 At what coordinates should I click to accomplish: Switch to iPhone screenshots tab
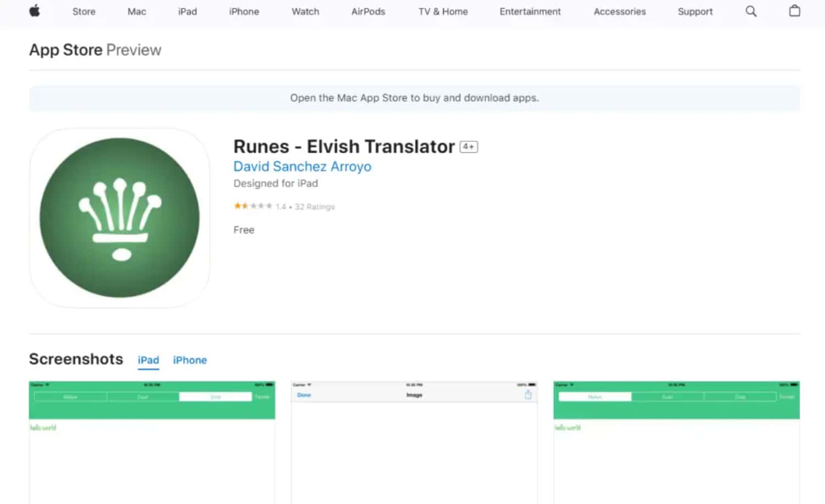[190, 360]
